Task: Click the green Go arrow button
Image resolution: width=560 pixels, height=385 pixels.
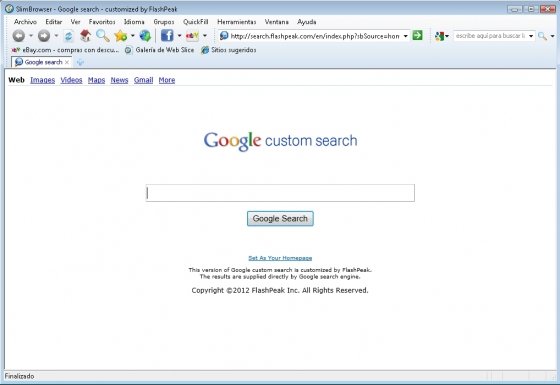Action: point(418,35)
